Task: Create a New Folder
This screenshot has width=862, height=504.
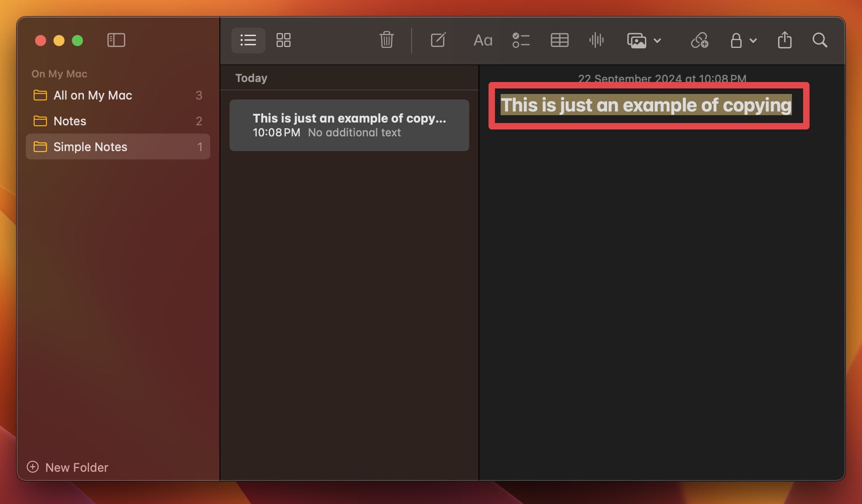Action: coord(67,467)
